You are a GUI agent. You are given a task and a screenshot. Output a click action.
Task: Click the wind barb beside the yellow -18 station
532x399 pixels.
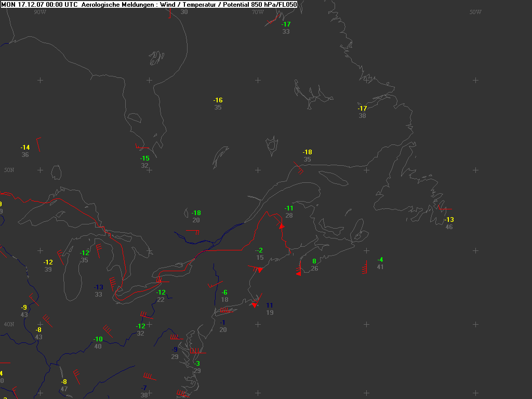pyautogui.click(x=298, y=168)
